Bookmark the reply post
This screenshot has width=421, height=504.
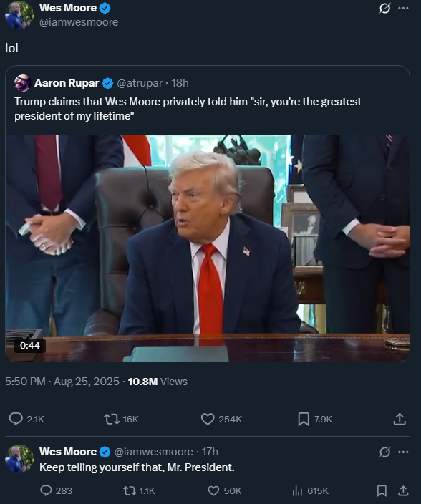pos(382,490)
